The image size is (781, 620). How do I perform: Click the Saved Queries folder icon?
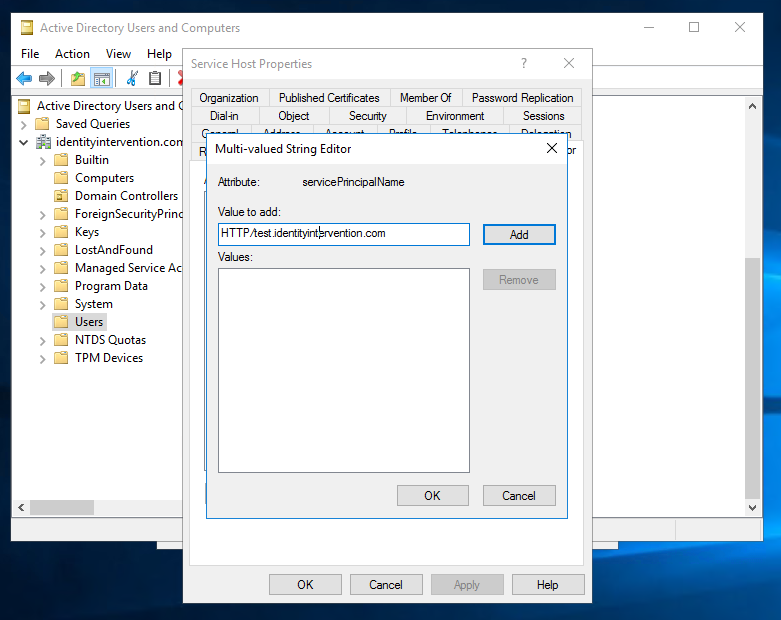[43, 124]
